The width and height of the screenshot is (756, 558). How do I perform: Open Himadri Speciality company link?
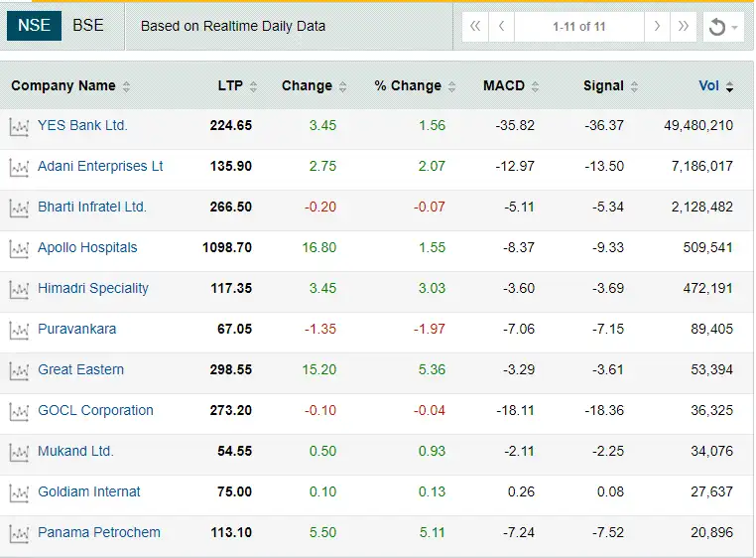click(x=93, y=289)
